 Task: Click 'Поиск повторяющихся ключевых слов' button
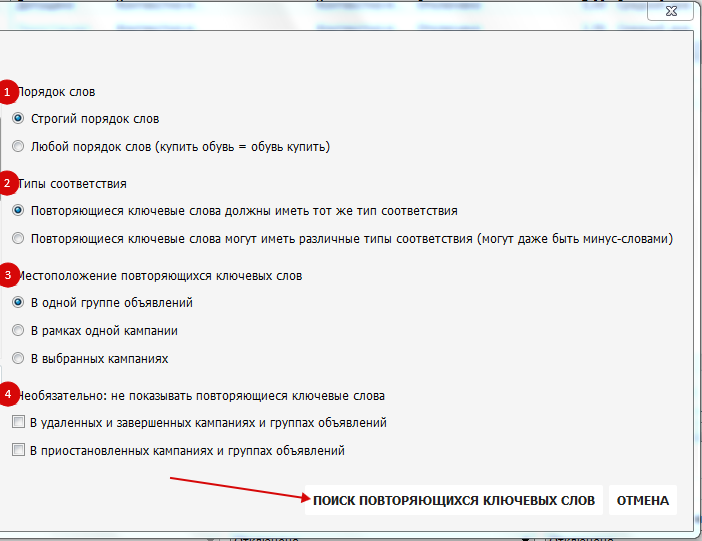tap(454, 500)
